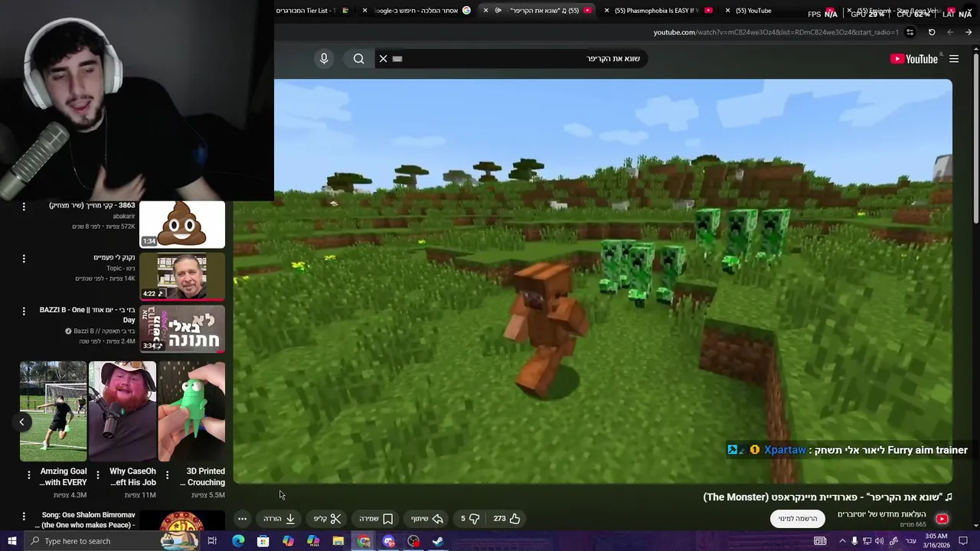Switch to the אסתר המלכה Google search tab
Viewport: 980px width, 551px height.
click(x=416, y=11)
